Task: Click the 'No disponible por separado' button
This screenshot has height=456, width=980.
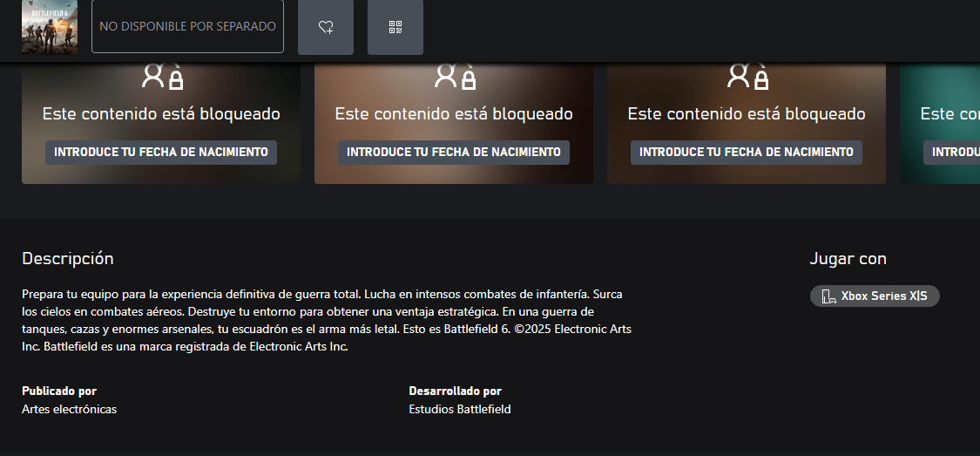Action: [x=187, y=26]
